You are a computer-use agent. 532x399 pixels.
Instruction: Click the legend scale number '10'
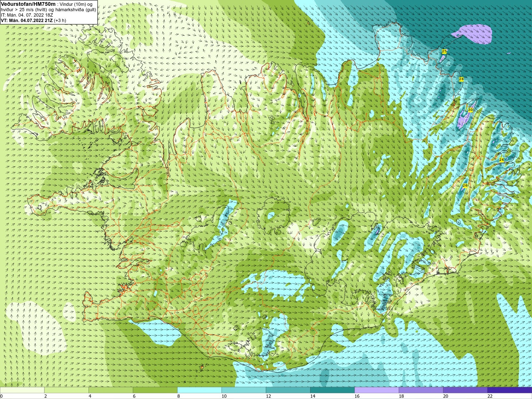click(x=224, y=396)
